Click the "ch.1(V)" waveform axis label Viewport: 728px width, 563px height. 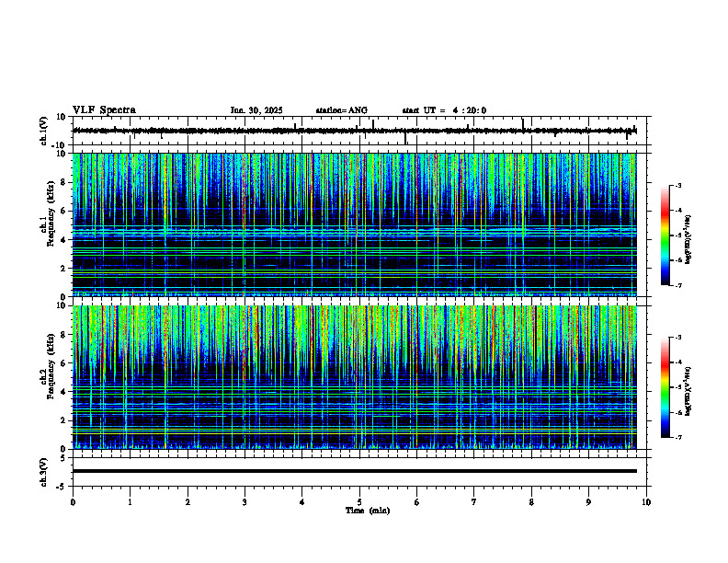click(x=44, y=131)
